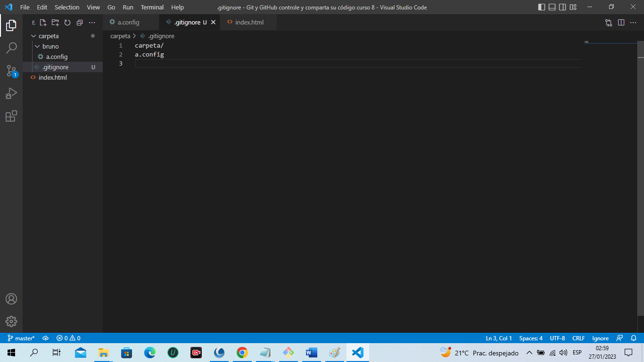Refresh the Explorer file tree

[x=67, y=23]
